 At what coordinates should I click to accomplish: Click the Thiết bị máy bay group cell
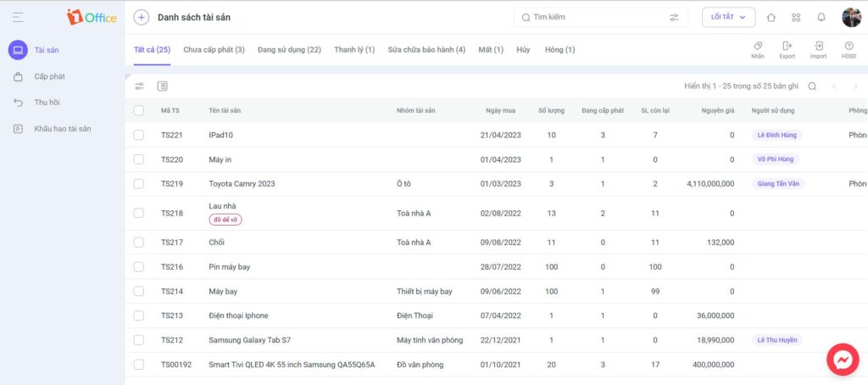(x=424, y=291)
